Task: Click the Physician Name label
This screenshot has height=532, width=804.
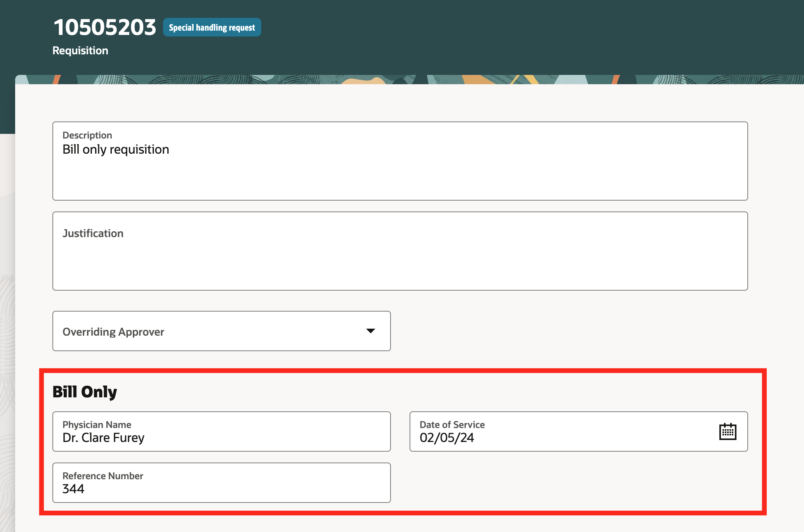Action: [x=97, y=425]
